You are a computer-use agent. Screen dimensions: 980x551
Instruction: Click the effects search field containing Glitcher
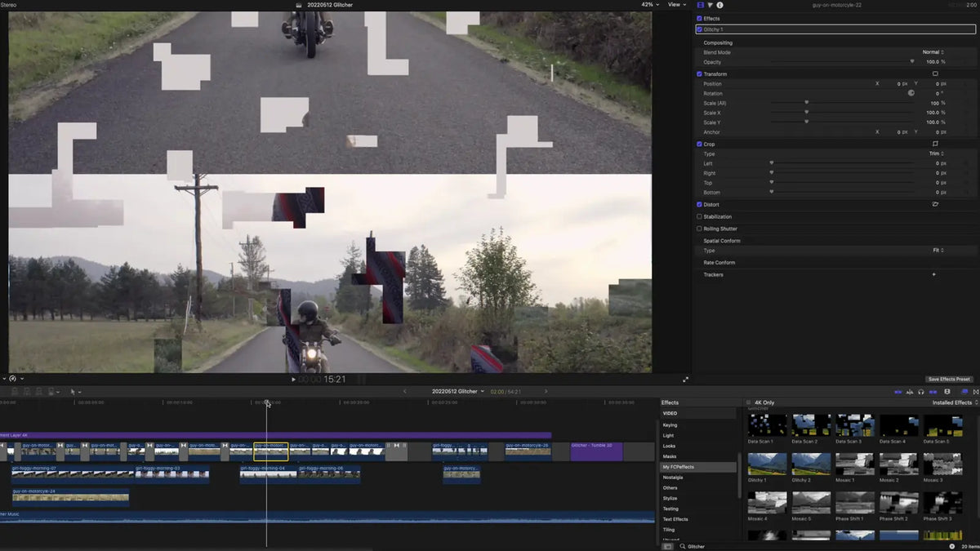click(813, 546)
